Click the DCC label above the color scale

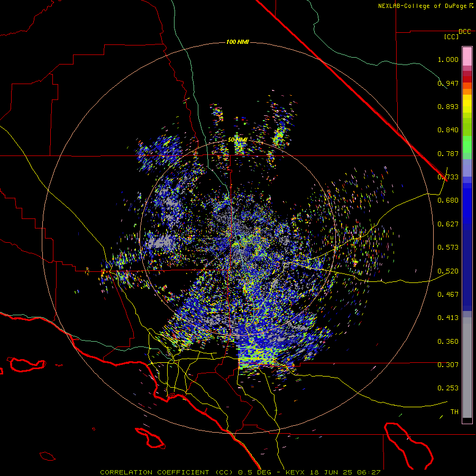464,32
